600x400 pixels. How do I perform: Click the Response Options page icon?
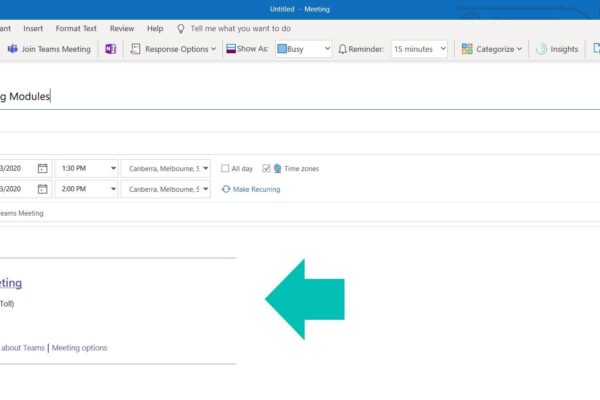[x=135, y=49]
